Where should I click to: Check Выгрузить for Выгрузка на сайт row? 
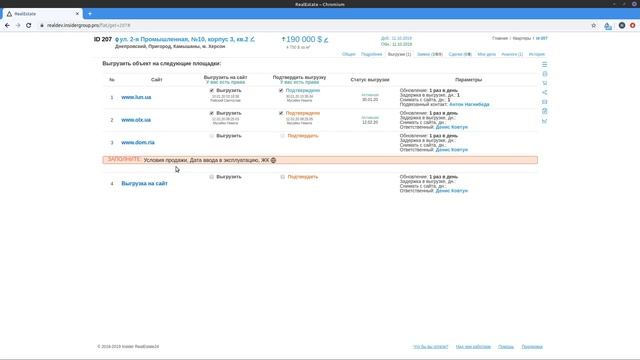point(211,177)
